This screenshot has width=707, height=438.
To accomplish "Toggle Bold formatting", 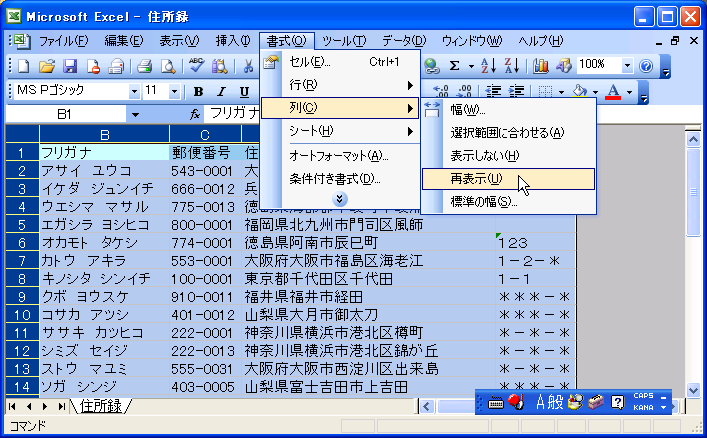I will pyautogui.click(x=198, y=92).
